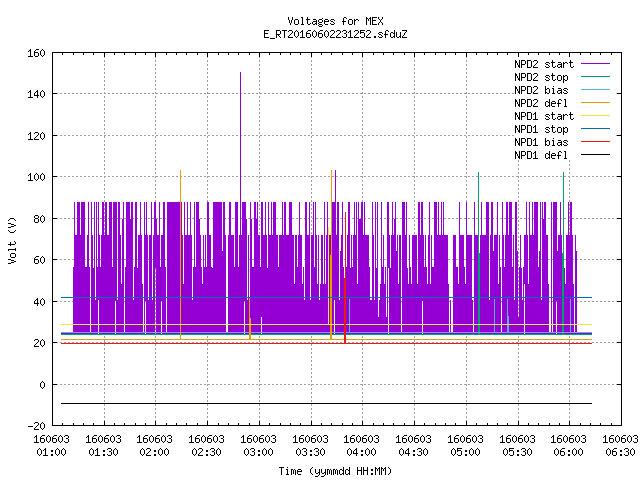Click the x-axis time label 05:00

click(x=465, y=452)
